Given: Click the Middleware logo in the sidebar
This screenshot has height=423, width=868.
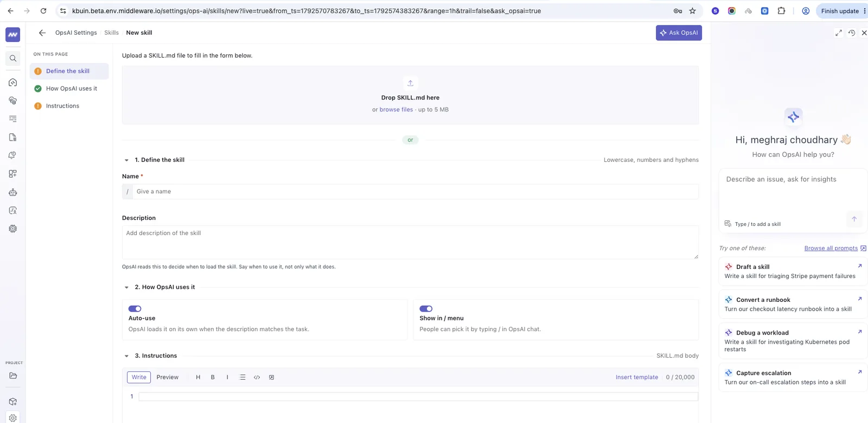Looking at the screenshot, I should tap(13, 34).
